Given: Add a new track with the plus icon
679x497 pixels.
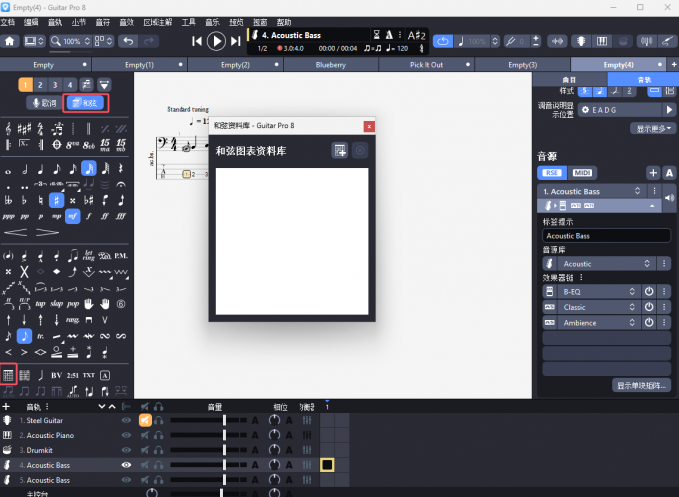Looking at the screenshot, I should pos(7,407).
